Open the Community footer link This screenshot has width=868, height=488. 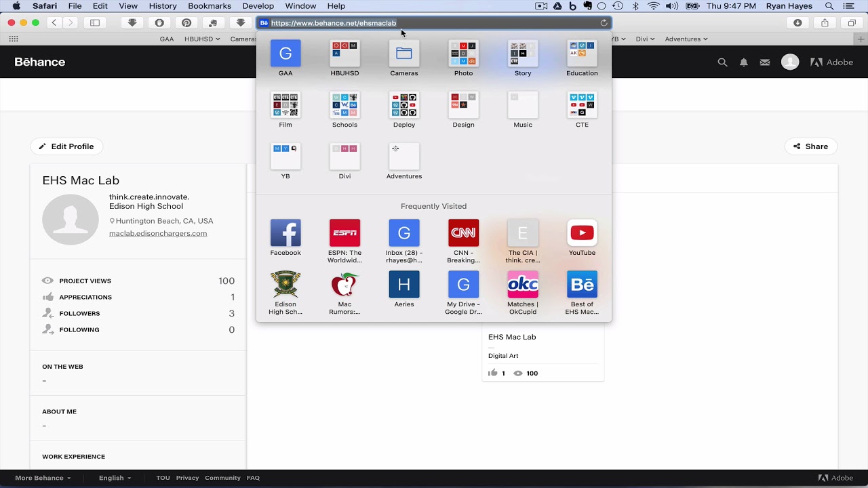pos(222,478)
